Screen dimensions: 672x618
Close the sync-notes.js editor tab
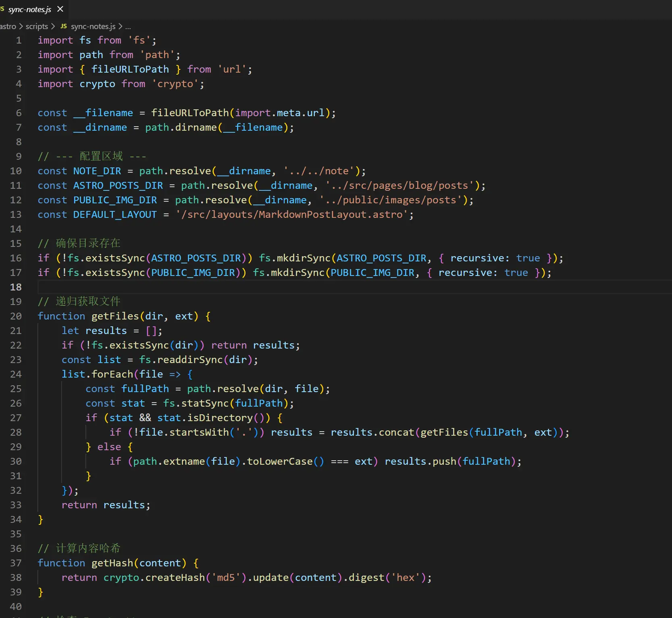pyautogui.click(x=60, y=9)
